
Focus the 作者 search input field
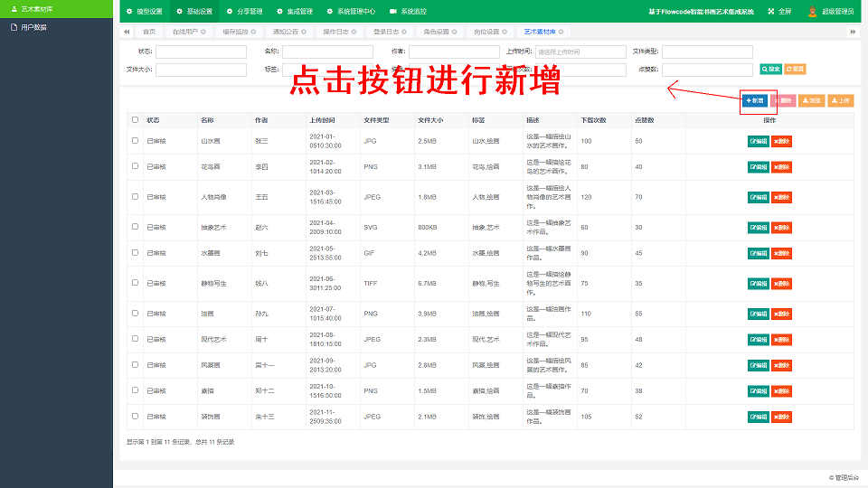[453, 52]
